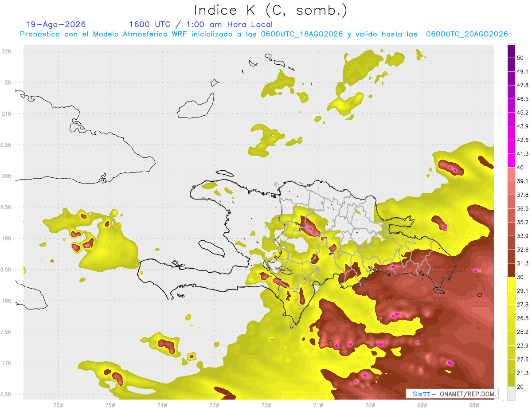Viewport: 532px width, 411px height.
Task: Click the colorbar value '26.5'
Action: pyautogui.click(x=523, y=318)
